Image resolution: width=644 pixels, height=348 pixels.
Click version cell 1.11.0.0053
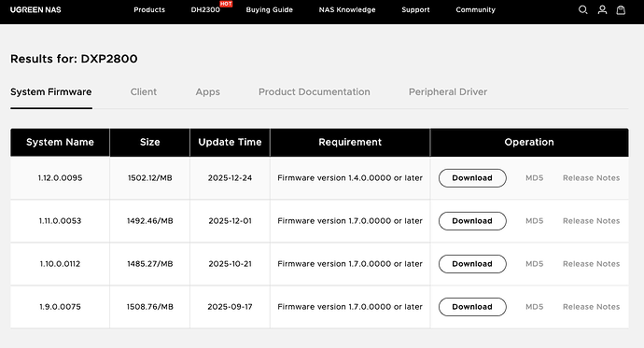tap(60, 221)
